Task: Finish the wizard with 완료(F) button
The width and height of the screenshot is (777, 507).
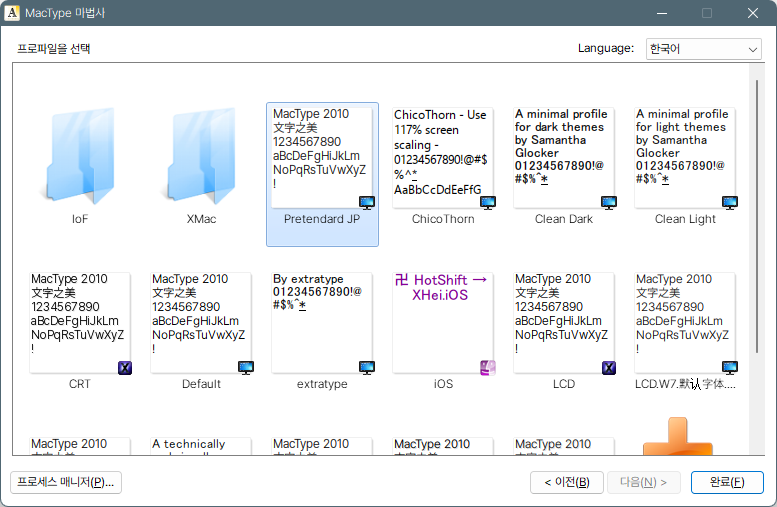Action: pos(727,482)
